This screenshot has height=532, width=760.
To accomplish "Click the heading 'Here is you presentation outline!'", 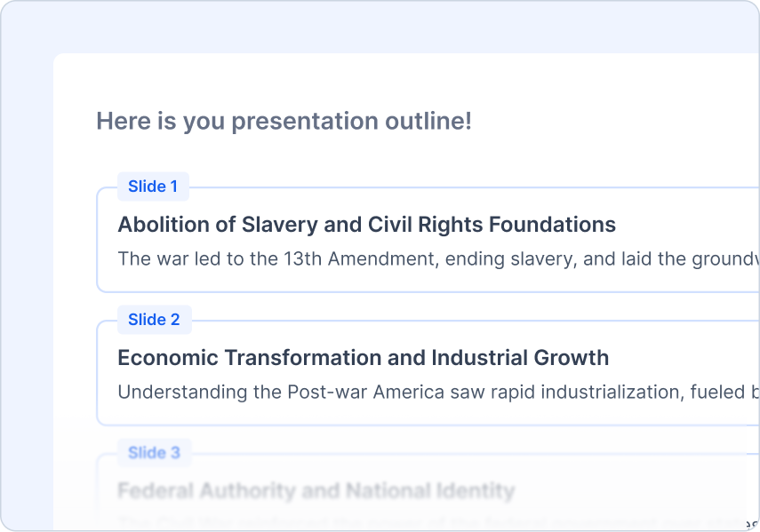I will [284, 121].
